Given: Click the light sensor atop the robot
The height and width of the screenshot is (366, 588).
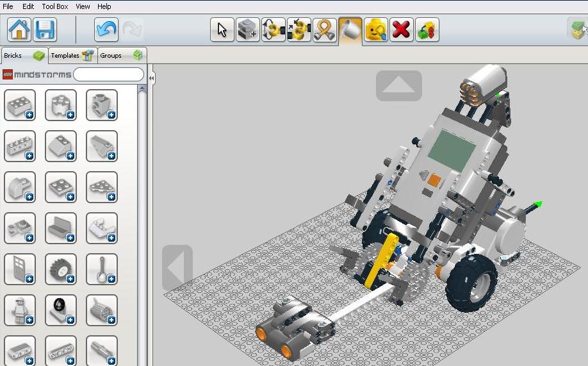Looking at the screenshot, I should pyautogui.click(x=484, y=85).
